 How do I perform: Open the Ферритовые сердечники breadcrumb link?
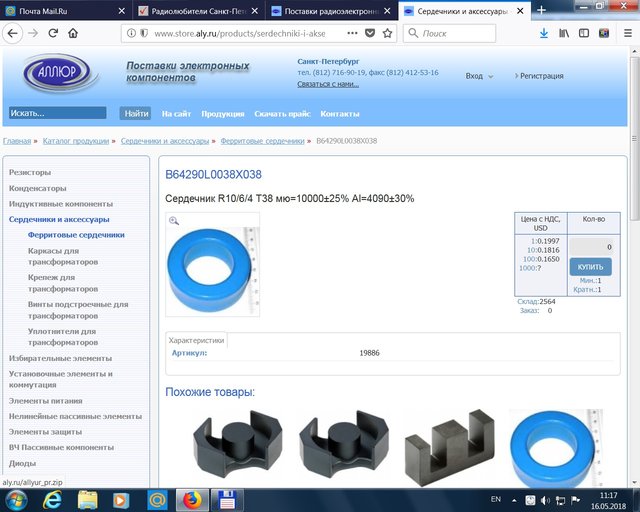262,141
